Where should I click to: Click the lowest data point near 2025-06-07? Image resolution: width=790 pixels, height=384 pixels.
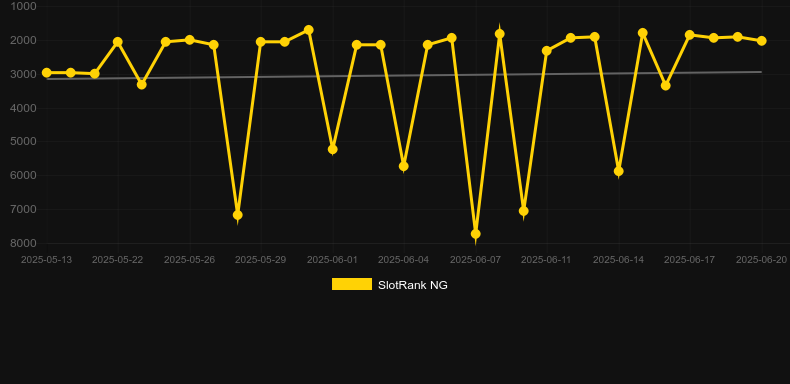coord(475,234)
